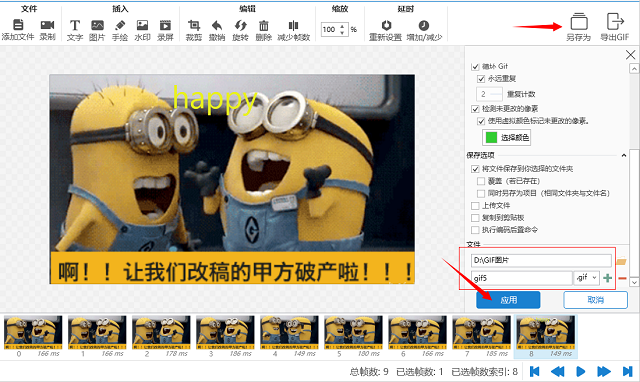This screenshot has width=640, height=382.
Task: Undo with the 撤销 icon
Action: (x=217, y=25)
